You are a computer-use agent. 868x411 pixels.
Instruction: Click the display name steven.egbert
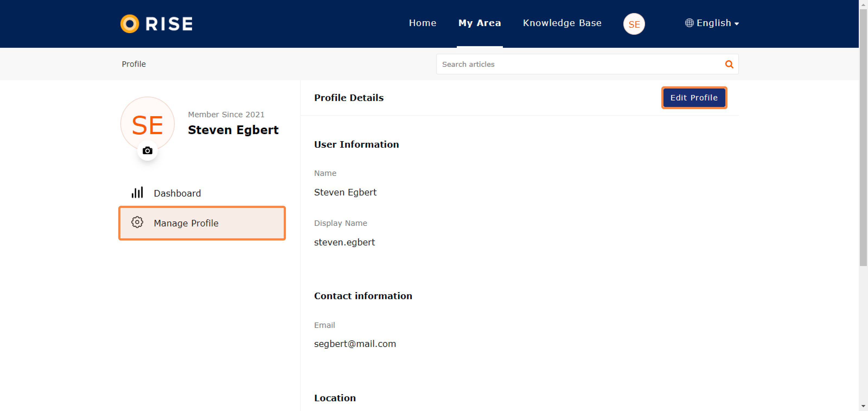[x=344, y=242]
